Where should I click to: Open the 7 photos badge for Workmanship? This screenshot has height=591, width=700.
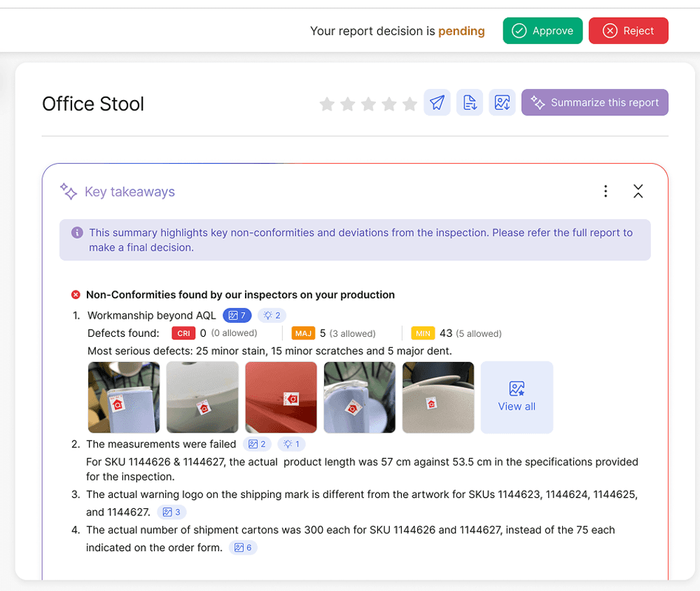(x=237, y=316)
